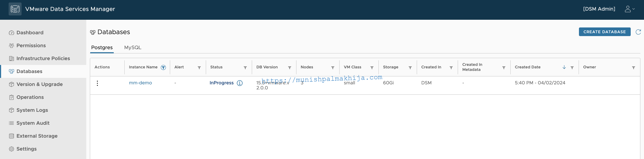Filter the Created In column

451,68
